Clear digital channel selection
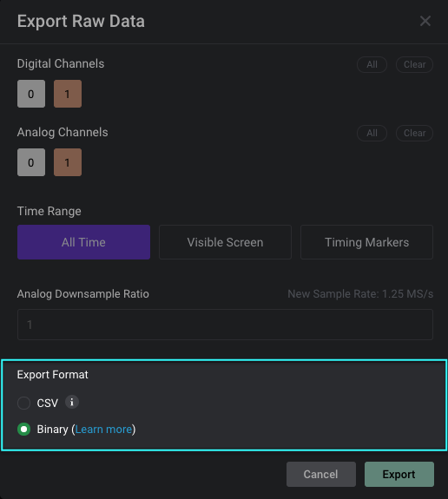The width and height of the screenshot is (448, 499). [414, 64]
